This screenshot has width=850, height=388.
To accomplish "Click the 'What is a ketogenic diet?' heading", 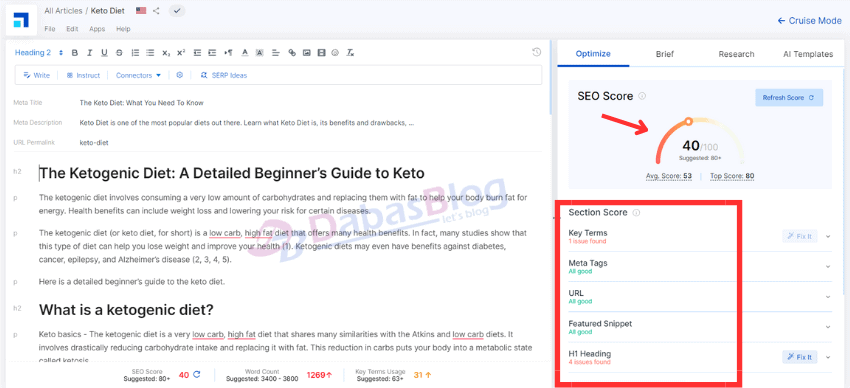I will click(126, 310).
